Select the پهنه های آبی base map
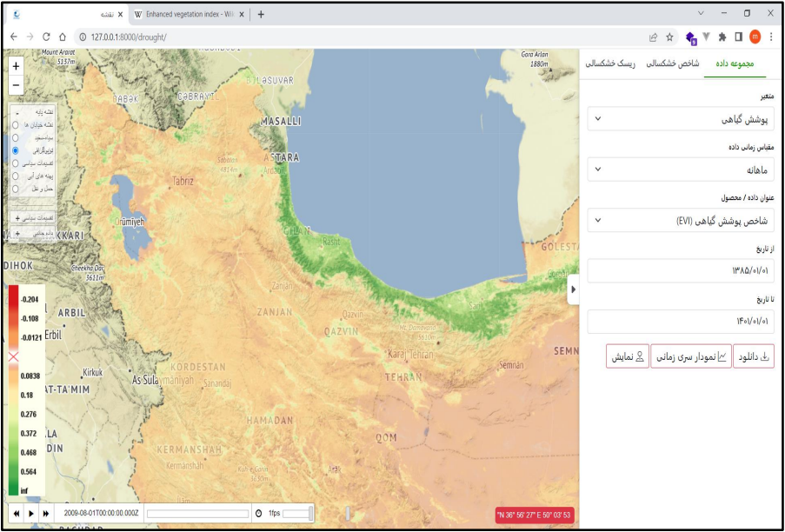Screen dimensions: 785x532 (x=16, y=176)
